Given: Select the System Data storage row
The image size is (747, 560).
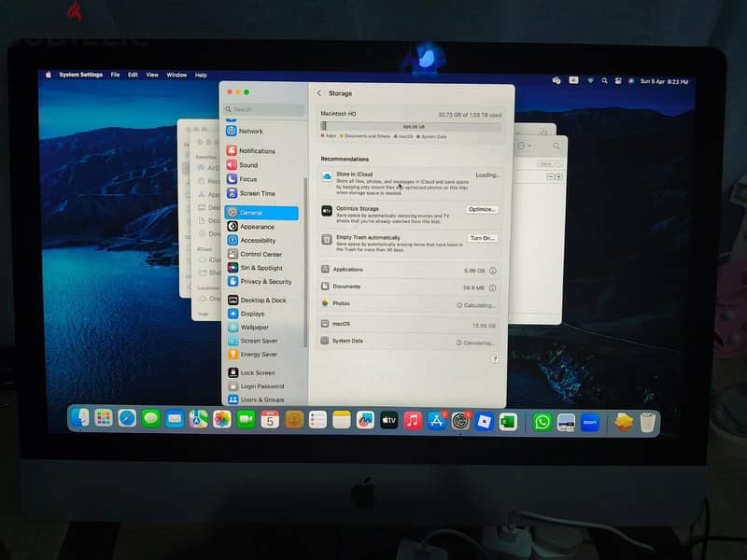Looking at the screenshot, I should pos(409,342).
